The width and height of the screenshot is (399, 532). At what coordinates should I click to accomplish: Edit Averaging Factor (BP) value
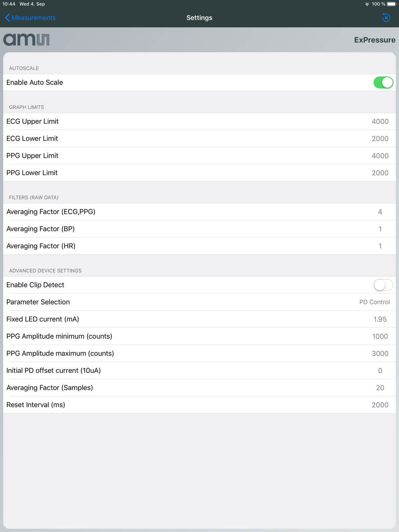pyautogui.click(x=380, y=229)
